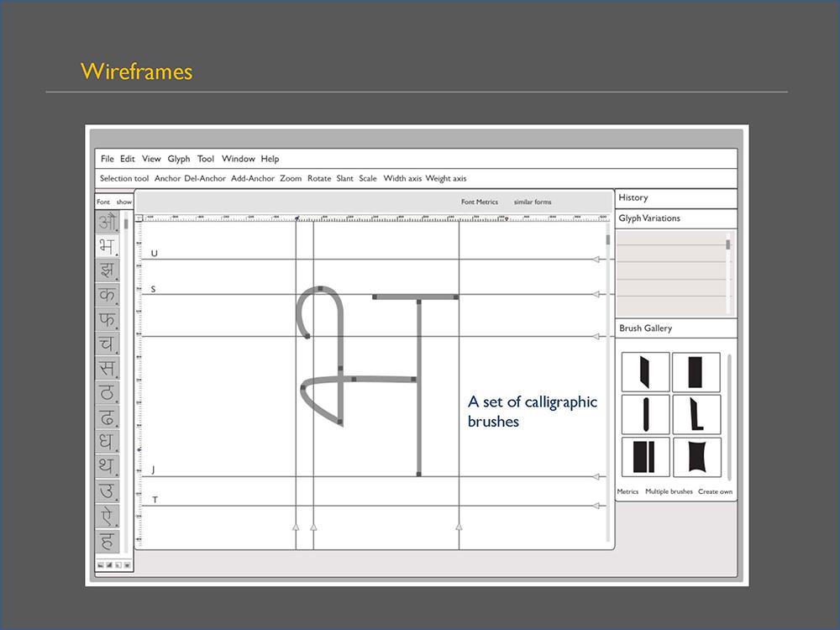840x630 pixels.
Task: Open the Tool menu
Action: (x=206, y=159)
